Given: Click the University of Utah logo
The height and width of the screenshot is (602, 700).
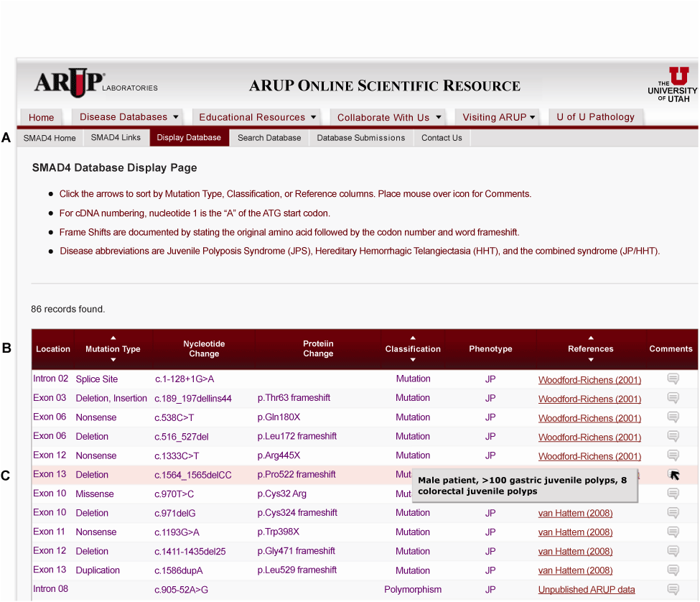Looking at the screenshot, I should point(672,84).
